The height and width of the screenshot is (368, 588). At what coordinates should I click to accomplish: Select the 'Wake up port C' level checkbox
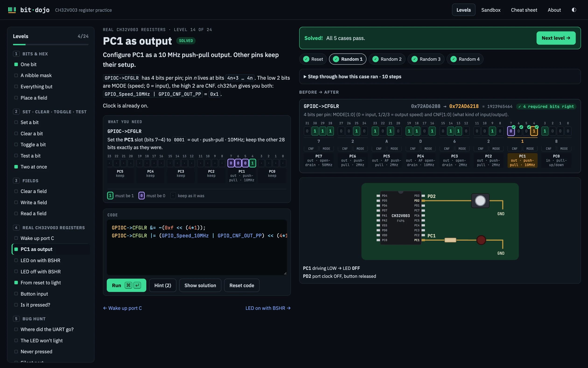point(16,238)
